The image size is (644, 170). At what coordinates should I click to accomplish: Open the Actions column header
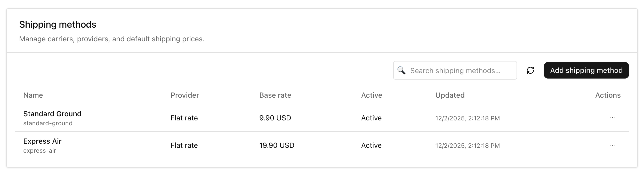(608, 95)
